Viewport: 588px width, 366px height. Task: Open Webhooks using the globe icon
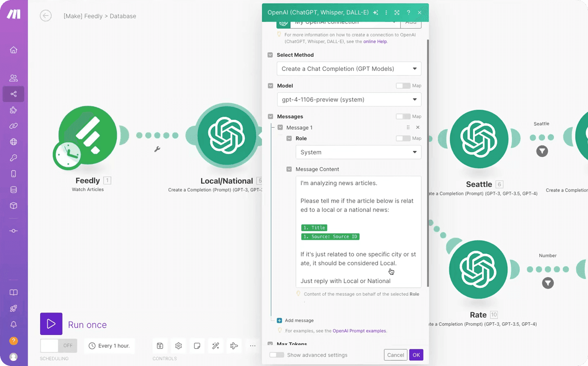(x=13, y=142)
